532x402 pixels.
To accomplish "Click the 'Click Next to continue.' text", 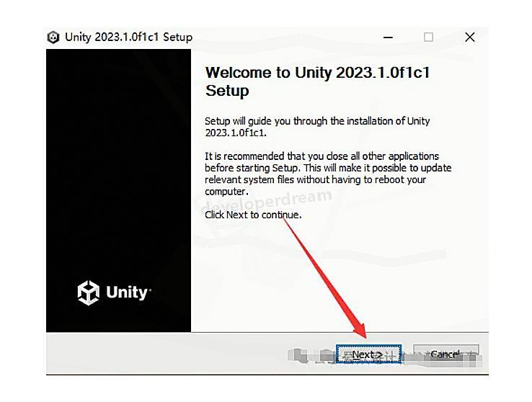I will 253,215.
